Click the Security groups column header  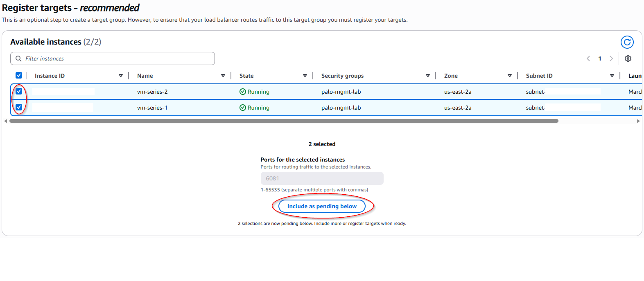(x=342, y=76)
